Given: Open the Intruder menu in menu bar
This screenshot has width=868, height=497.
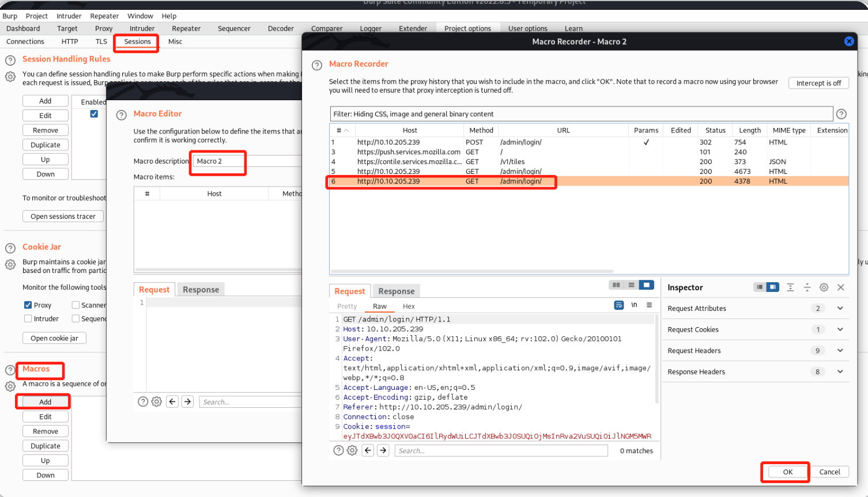Looking at the screenshot, I should click(69, 16).
